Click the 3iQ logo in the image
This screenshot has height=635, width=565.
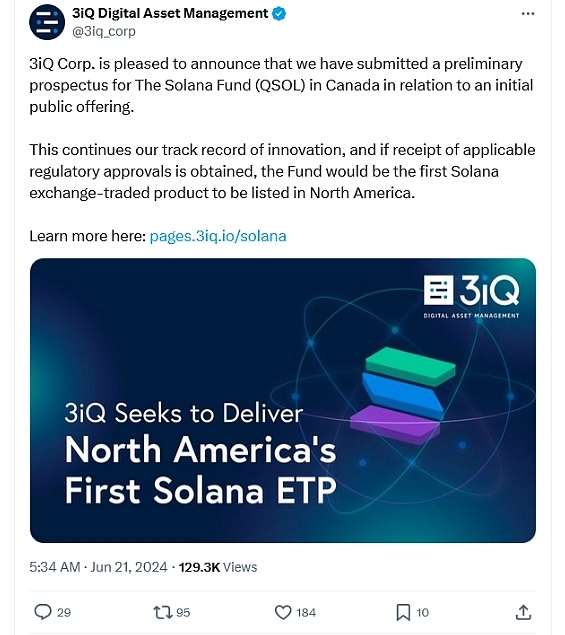[x=471, y=296]
